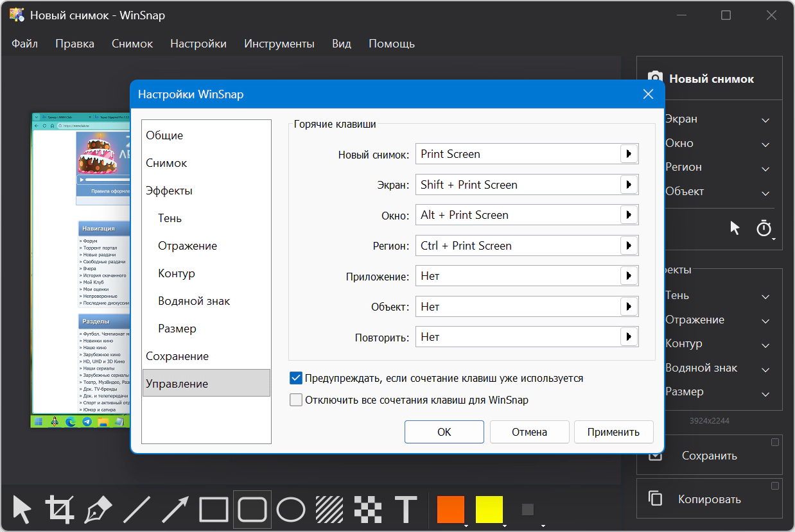Select Водяной знак in settings list
795x532 pixels.
click(x=207, y=301)
